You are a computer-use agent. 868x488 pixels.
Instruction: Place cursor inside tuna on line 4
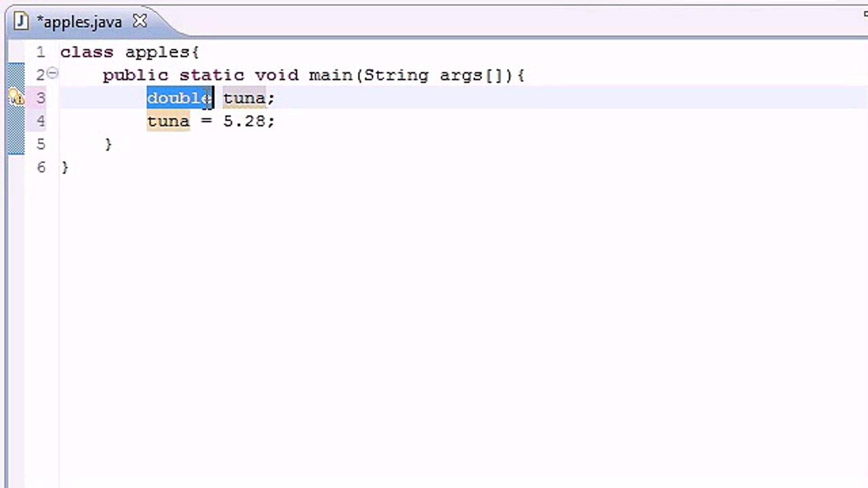click(168, 121)
